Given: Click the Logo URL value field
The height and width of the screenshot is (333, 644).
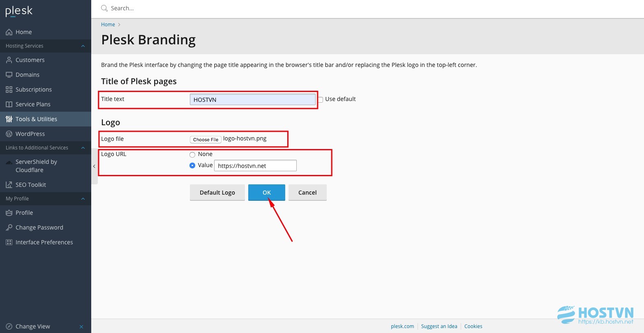Looking at the screenshot, I should click(x=255, y=165).
